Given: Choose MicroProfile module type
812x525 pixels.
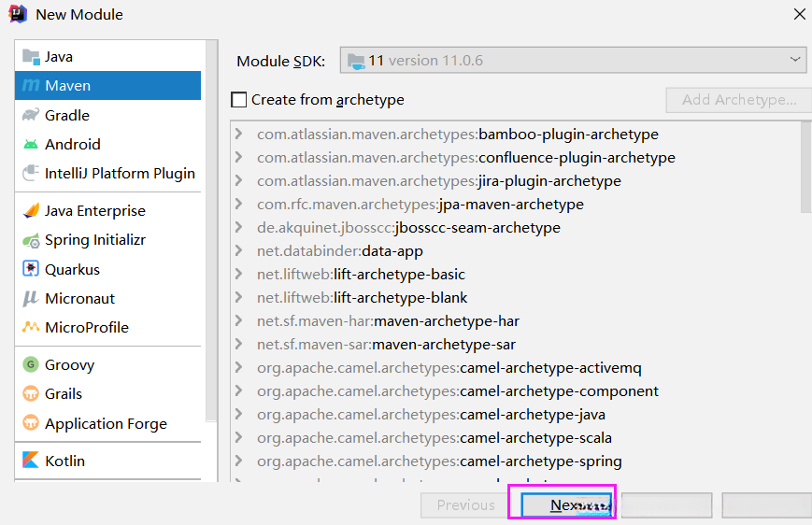Looking at the screenshot, I should (x=107, y=327).
